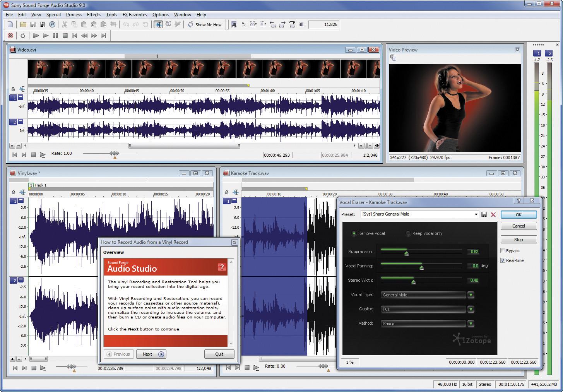The height and width of the screenshot is (392, 563).
Task: Open a file with the folder icon
Action: click(x=23, y=24)
